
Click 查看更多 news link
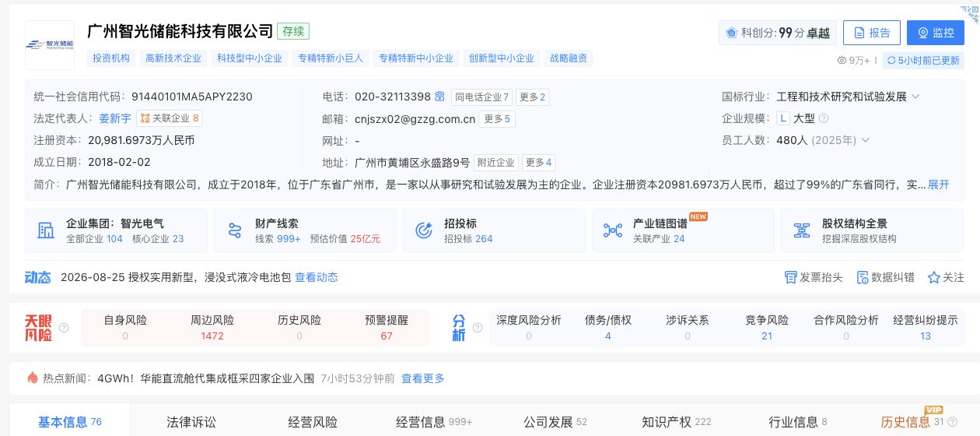423,378
